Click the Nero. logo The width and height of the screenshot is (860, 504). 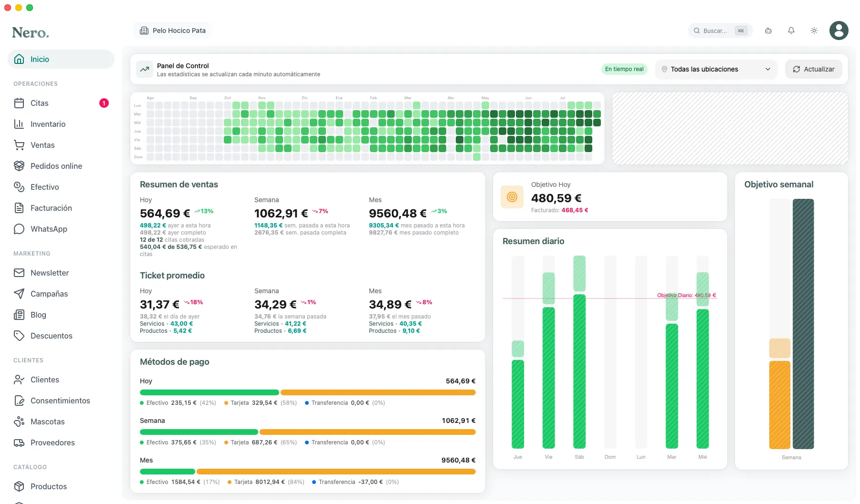(31, 32)
